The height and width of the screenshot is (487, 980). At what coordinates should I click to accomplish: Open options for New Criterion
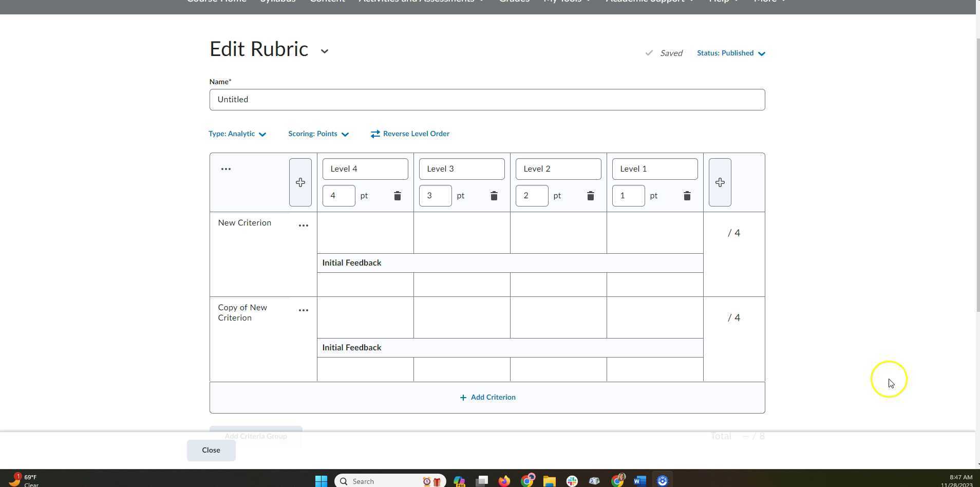(303, 225)
